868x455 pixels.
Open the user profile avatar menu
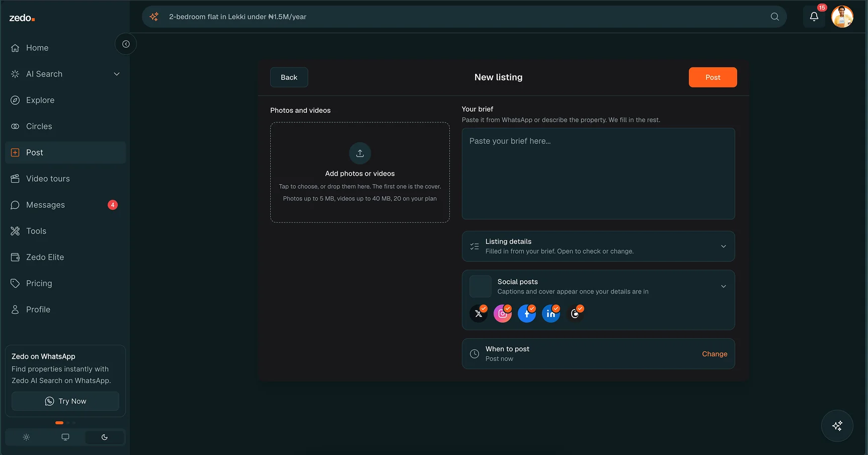tap(842, 17)
